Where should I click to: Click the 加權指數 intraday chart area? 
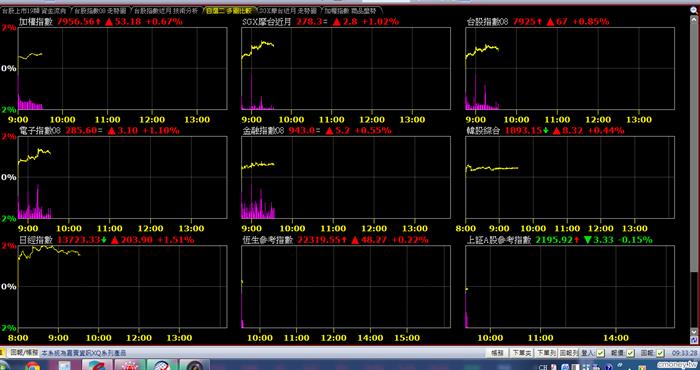122,68
